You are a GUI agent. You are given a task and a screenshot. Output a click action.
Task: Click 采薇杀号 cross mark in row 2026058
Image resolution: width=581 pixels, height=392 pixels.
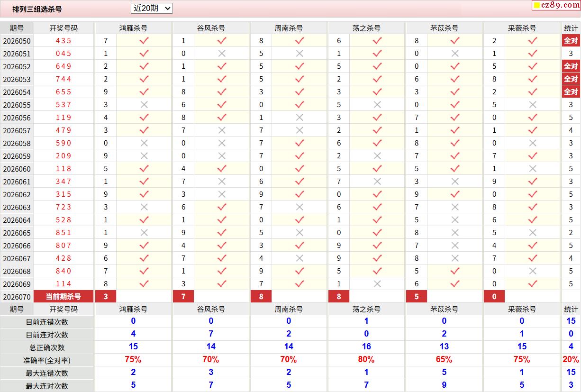click(x=533, y=143)
